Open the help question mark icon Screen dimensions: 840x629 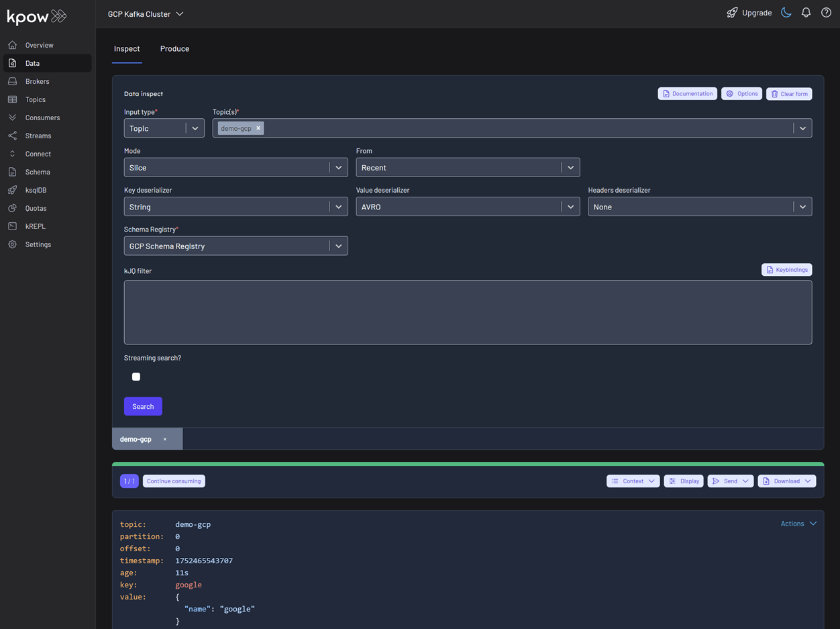point(826,13)
